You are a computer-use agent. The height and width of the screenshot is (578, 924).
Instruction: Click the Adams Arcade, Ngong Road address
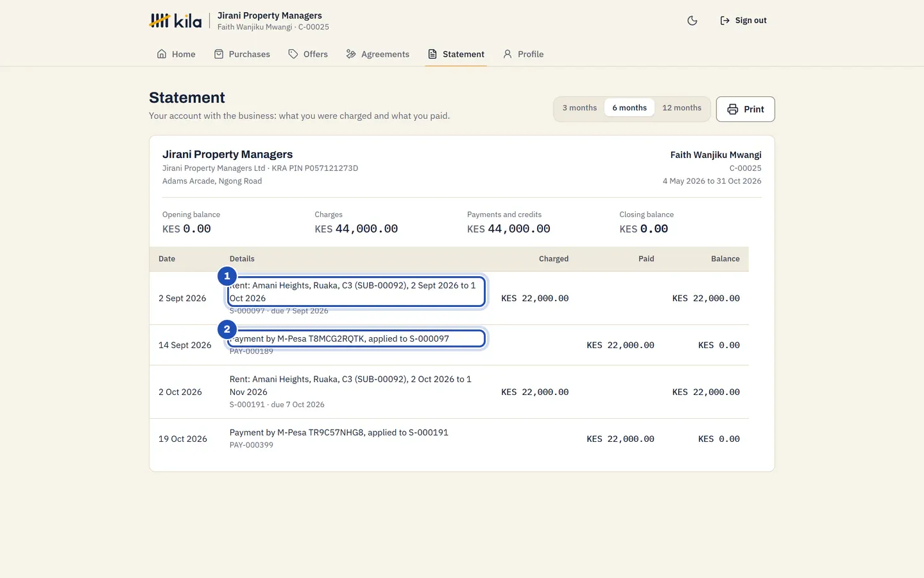pyautogui.click(x=212, y=181)
